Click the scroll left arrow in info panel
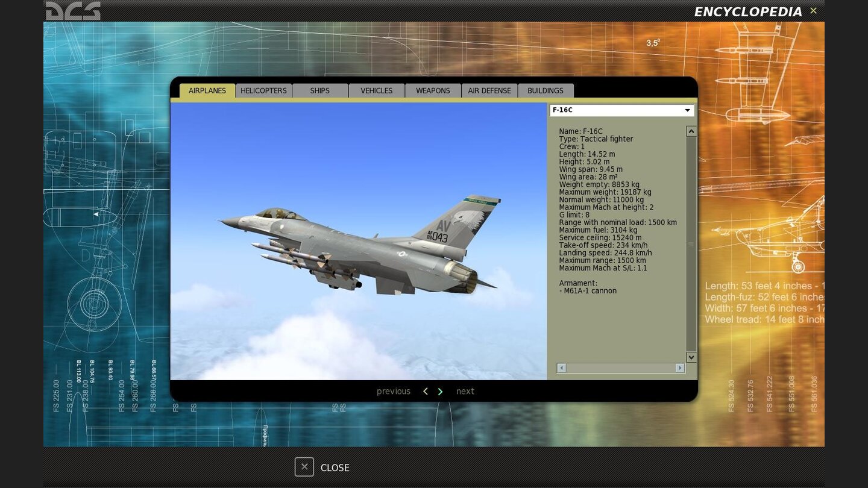Screen dimensions: 868x488 pos(561,368)
